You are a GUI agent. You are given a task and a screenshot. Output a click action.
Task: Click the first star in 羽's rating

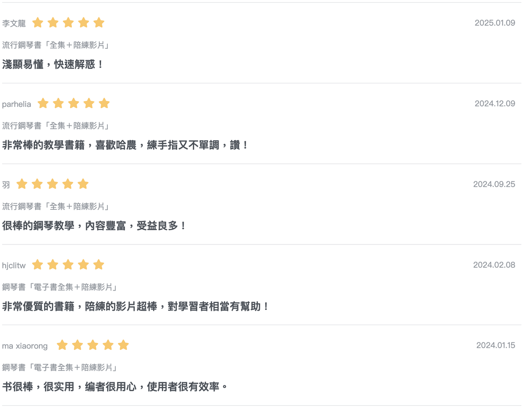(22, 184)
